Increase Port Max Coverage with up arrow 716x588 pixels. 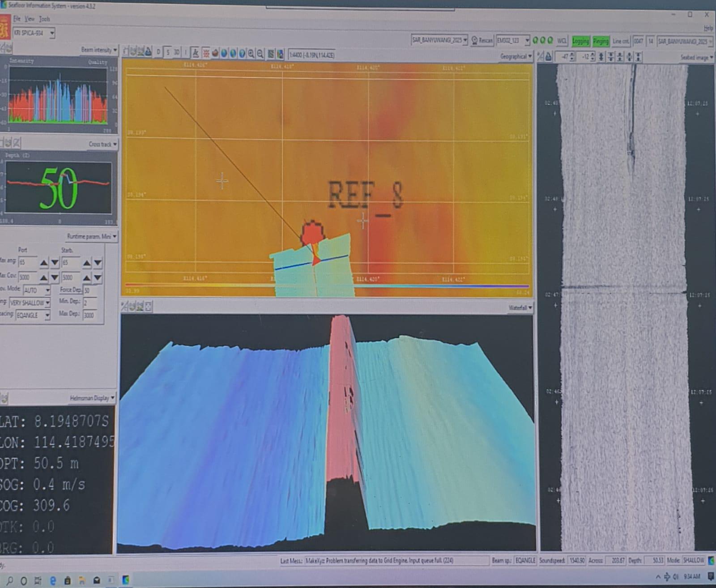[44, 278]
